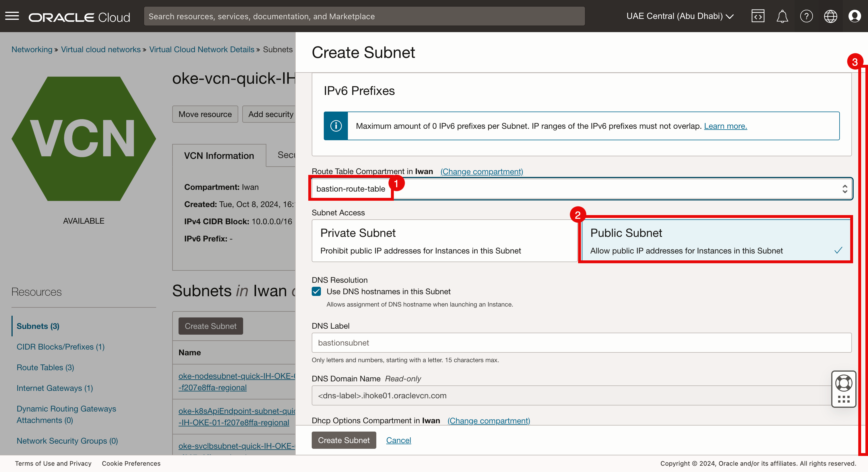Open Route Tables (3) in Resources

click(45, 368)
